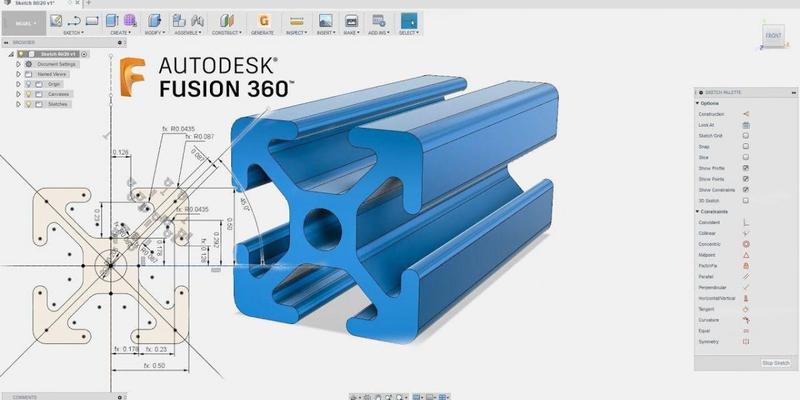
Task: Minimize the Sketch Palette panel
Action: point(793,92)
